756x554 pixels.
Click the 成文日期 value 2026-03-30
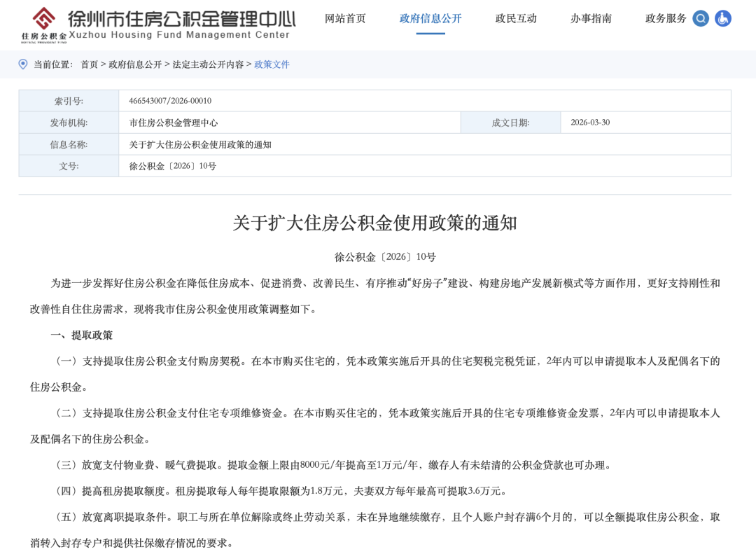[590, 123]
